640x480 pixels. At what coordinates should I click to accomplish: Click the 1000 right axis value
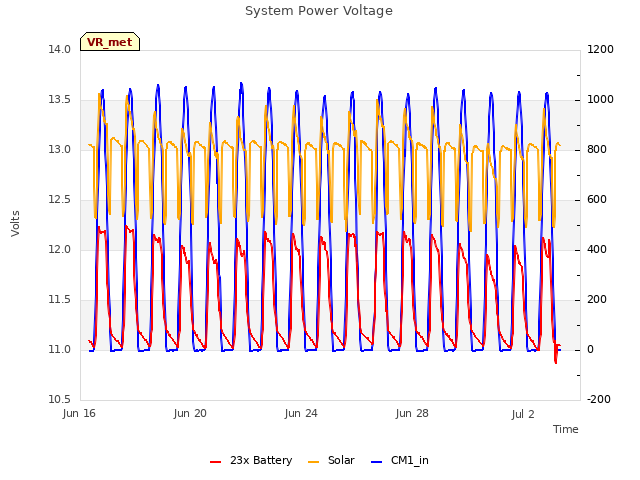[600, 100]
